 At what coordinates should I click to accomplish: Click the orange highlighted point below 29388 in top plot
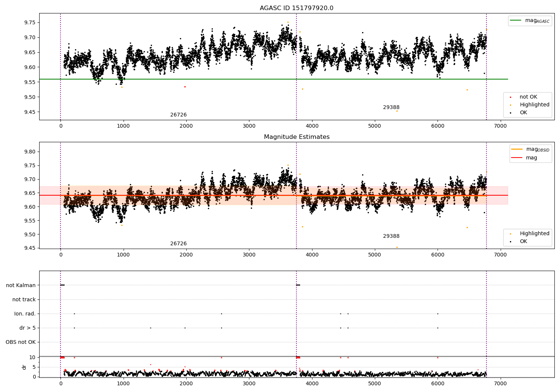tap(397, 111)
